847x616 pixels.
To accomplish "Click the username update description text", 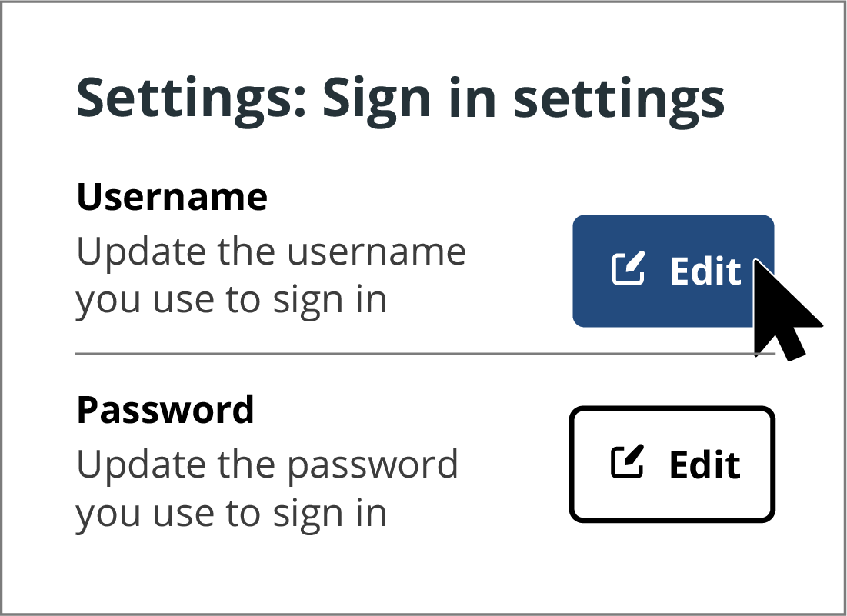I will click(271, 275).
